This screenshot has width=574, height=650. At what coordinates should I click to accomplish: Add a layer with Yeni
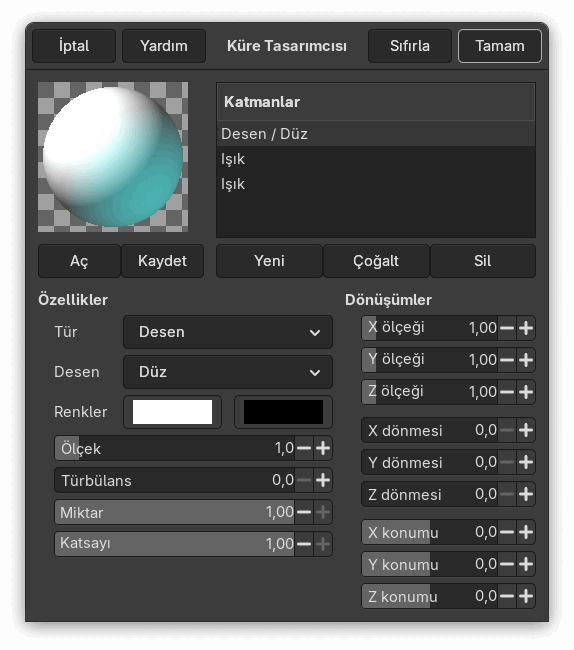click(269, 261)
